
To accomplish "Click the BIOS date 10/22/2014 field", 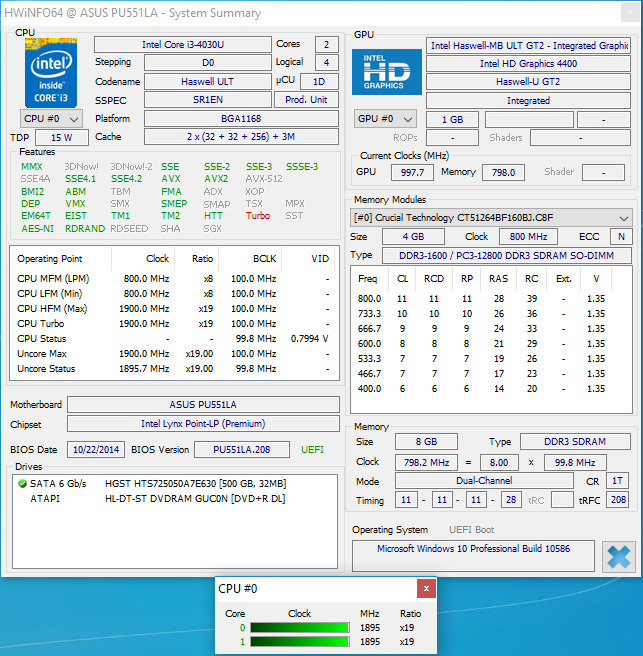I will click(96, 450).
